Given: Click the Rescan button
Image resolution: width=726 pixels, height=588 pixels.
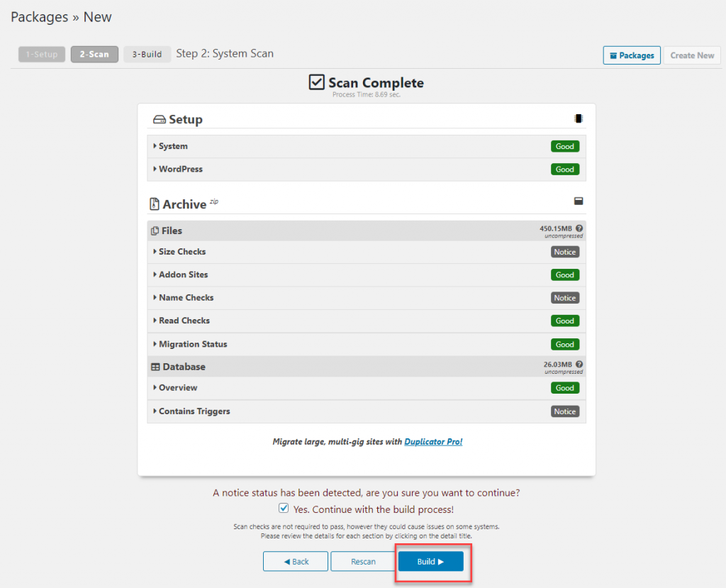Looking at the screenshot, I should [363, 562].
